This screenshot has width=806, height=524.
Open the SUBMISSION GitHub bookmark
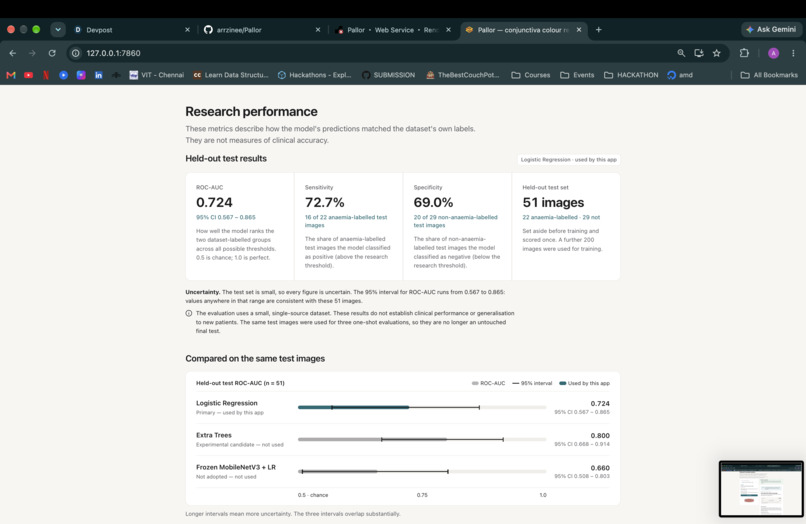click(389, 75)
